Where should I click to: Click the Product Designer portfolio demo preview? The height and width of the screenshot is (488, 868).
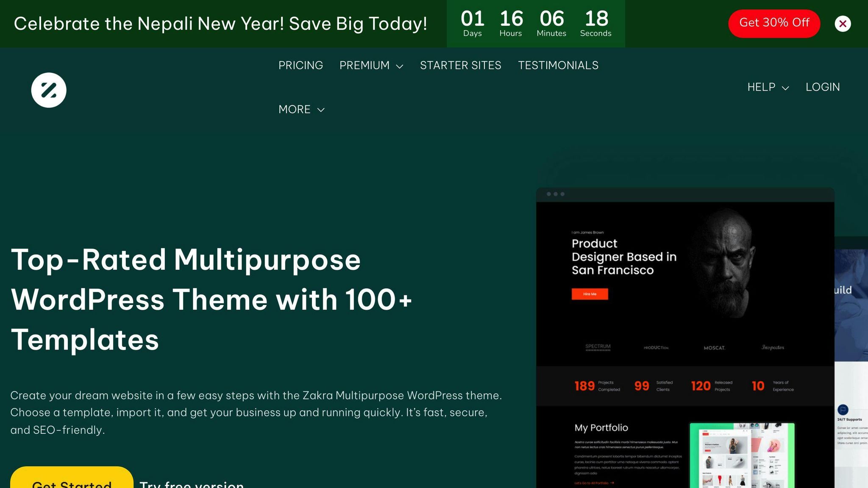coord(685,338)
